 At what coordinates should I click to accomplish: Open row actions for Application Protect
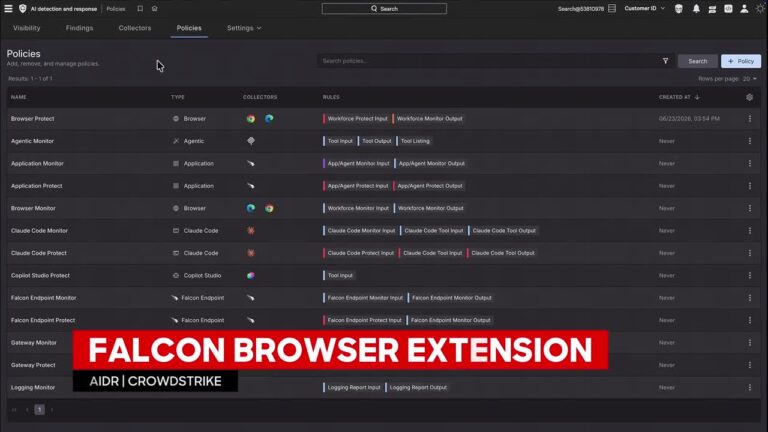749,186
